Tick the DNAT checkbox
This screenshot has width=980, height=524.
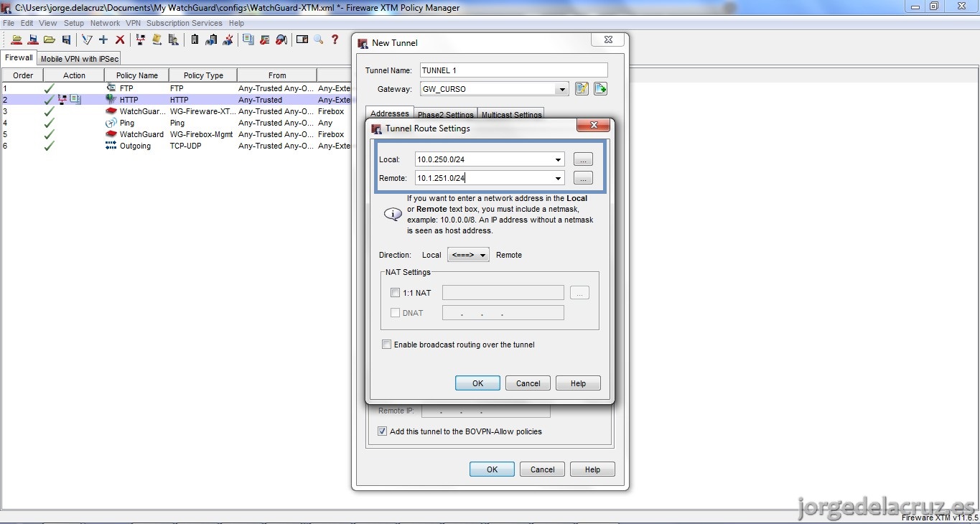pyautogui.click(x=395, y=313)
